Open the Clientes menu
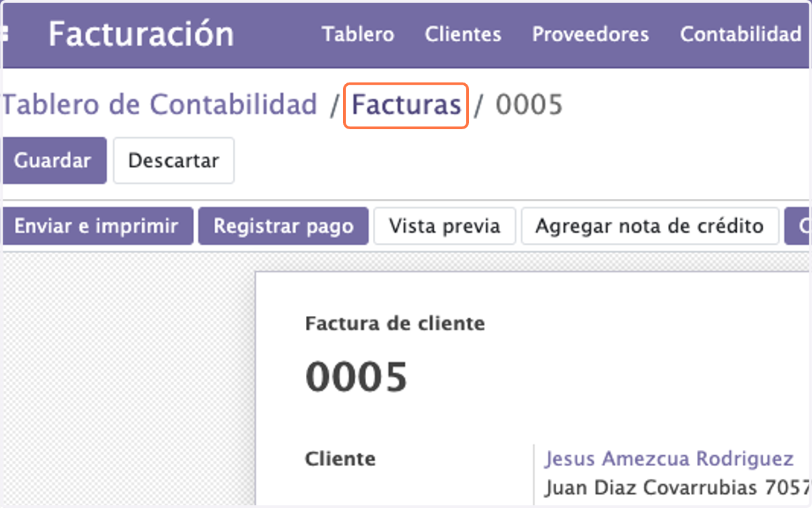Screen dimensions: 812x508 (x=463, y=34)
